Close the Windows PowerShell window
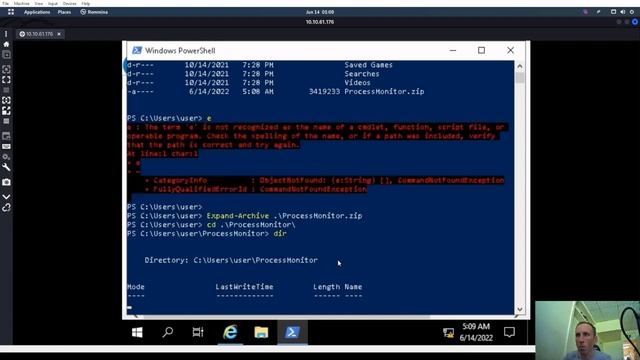The image size is (640, 360). click(x=511, y=50)
